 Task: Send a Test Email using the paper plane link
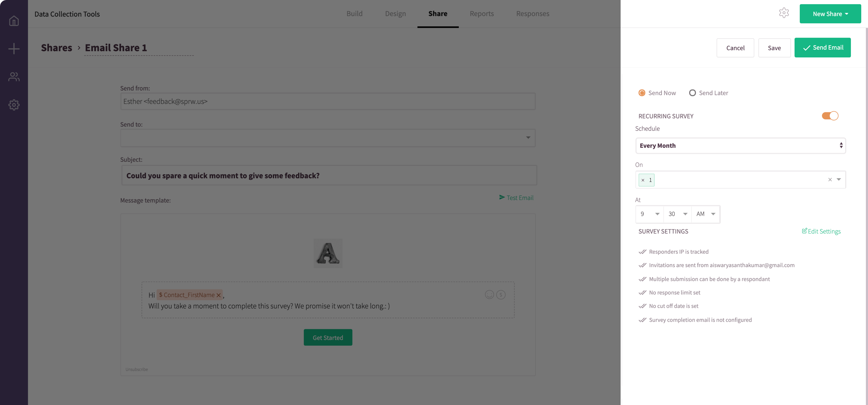pyautogui.click(x=516, y=198)
